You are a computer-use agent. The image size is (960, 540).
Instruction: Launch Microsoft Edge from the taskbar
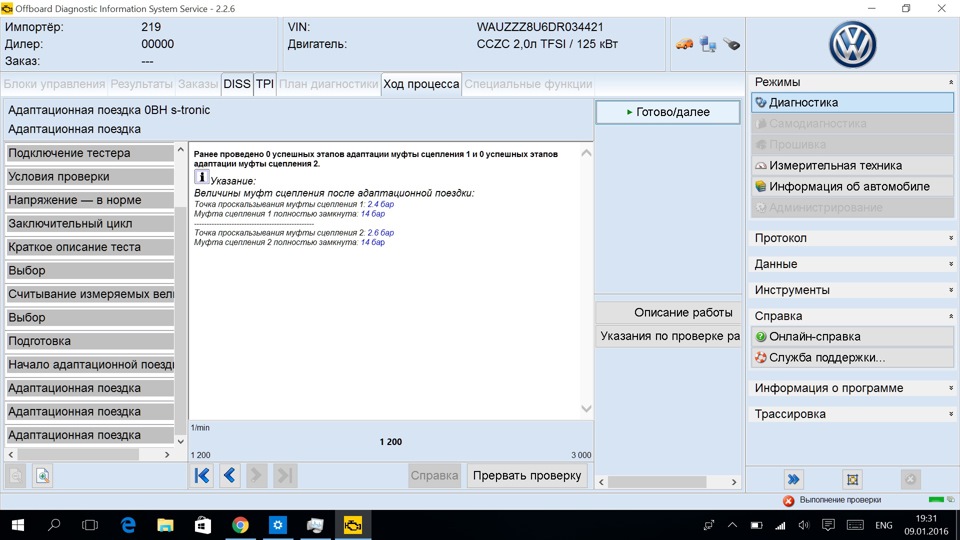[x=128, y=525]
